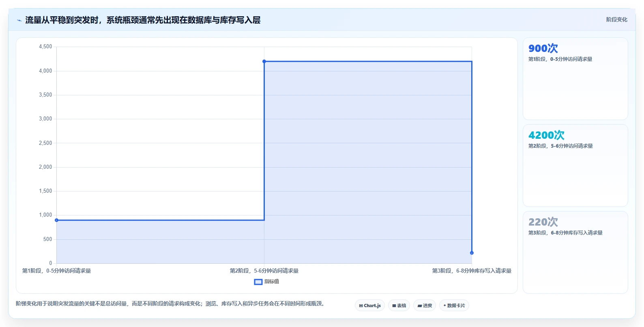Click x-axis label 第3阶段，6-8分钟库存写入请求量

tap(472, 271)
